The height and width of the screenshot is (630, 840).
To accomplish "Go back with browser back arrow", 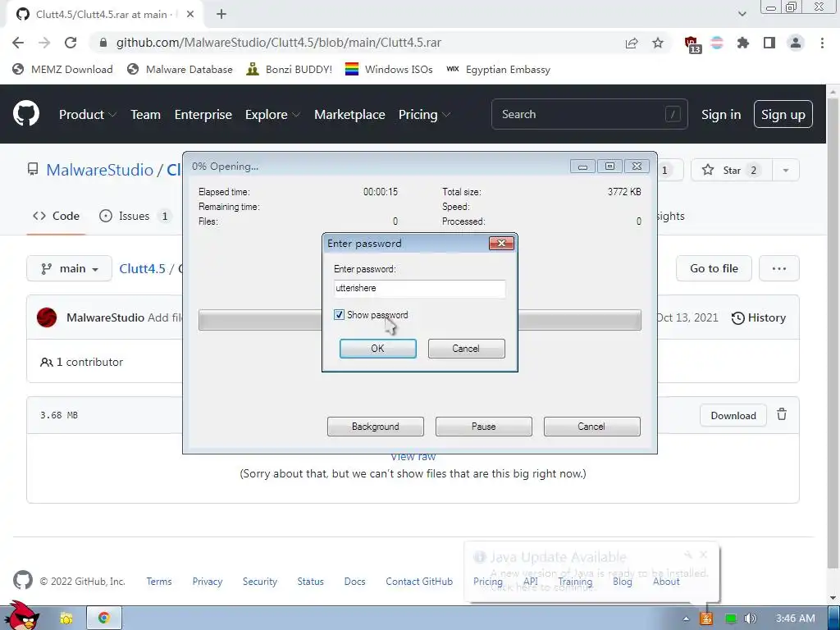I will (x=18, y=43).
